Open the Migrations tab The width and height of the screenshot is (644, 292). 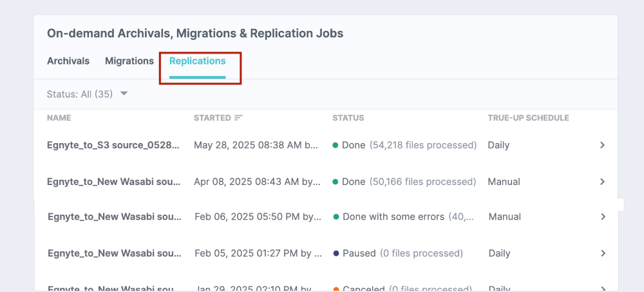point(129,61)
